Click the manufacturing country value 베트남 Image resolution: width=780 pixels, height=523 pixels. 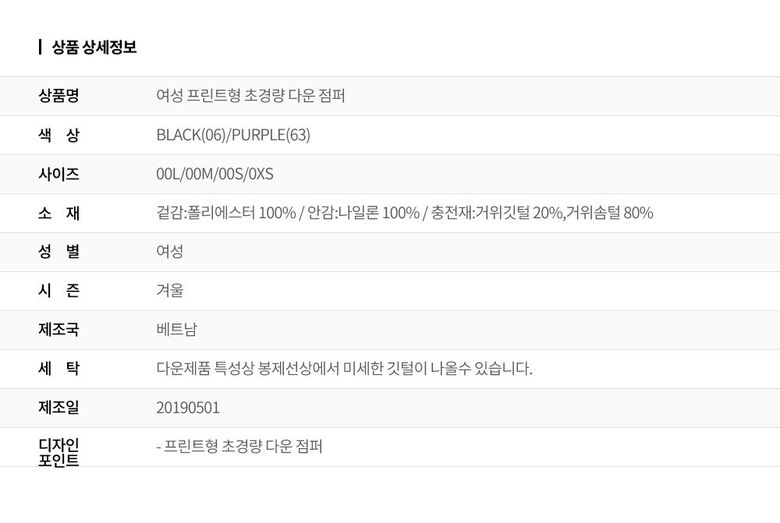[x=177, y=330]
